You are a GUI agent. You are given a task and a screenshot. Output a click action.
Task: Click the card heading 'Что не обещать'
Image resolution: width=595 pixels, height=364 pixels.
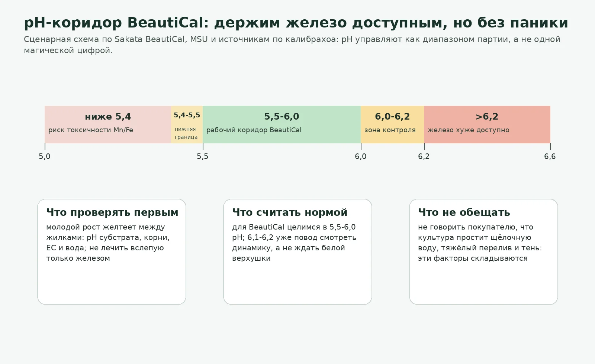[x=464, y=212]
